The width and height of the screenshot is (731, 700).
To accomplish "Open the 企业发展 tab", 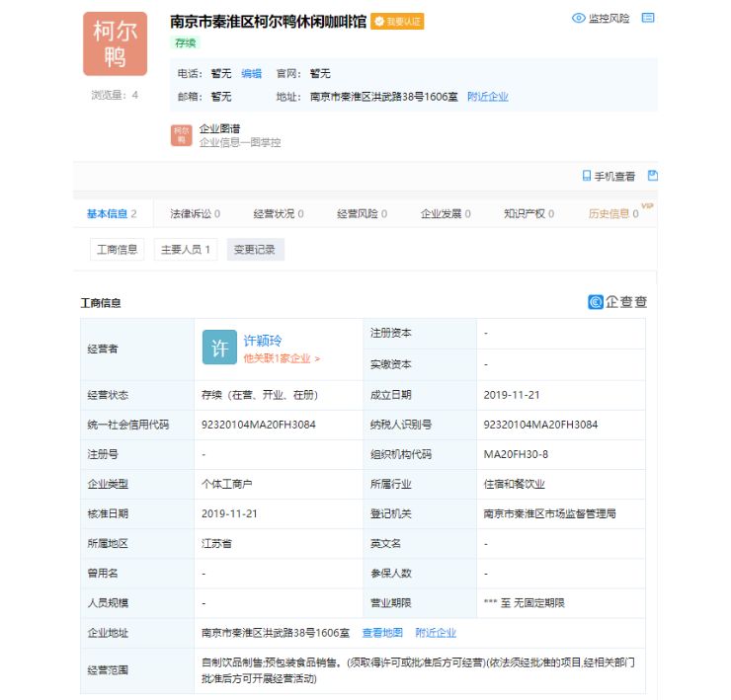I will [x=446, y=214].
